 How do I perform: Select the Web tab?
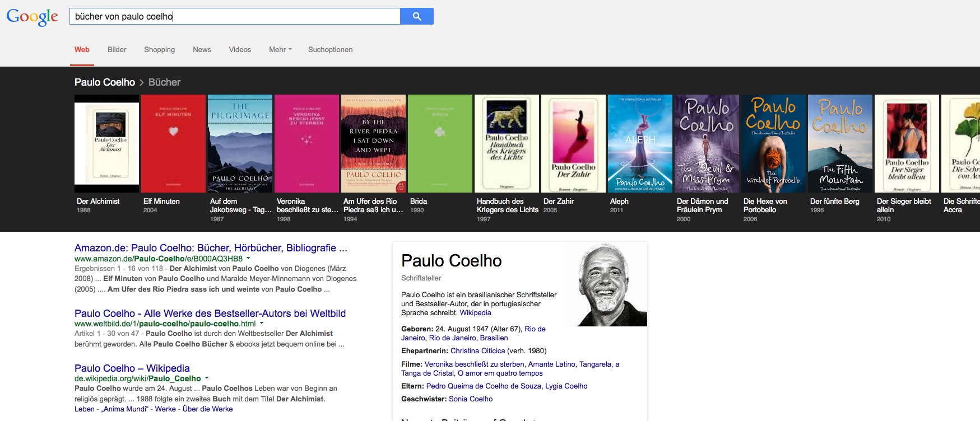point(82,49)
